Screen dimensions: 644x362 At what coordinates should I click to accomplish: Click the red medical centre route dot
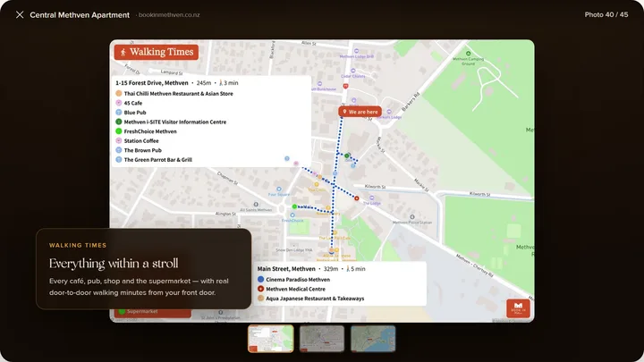(357, 198)
